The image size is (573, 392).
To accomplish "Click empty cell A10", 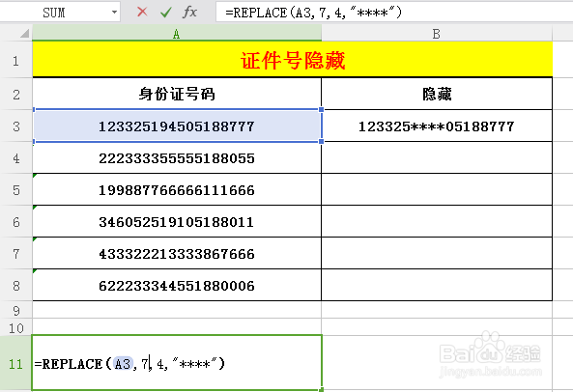I will (177, 327).
